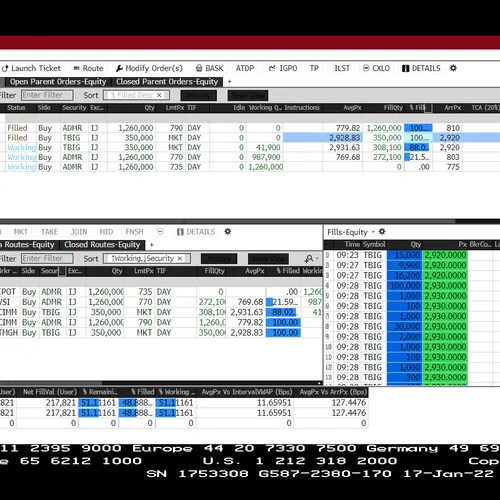
Task: Open the BASK basket function
Action: pyautogui.click(x=210, y=68)
